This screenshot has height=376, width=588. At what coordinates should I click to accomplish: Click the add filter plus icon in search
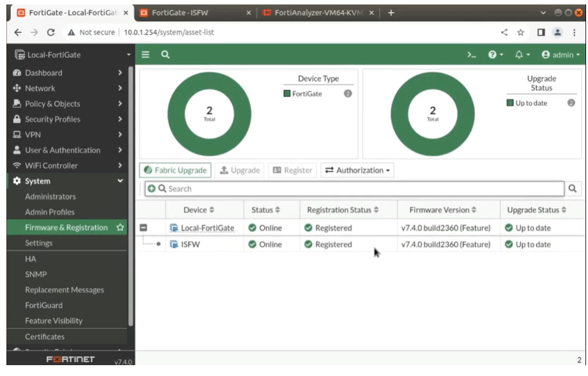coord(151,188)
